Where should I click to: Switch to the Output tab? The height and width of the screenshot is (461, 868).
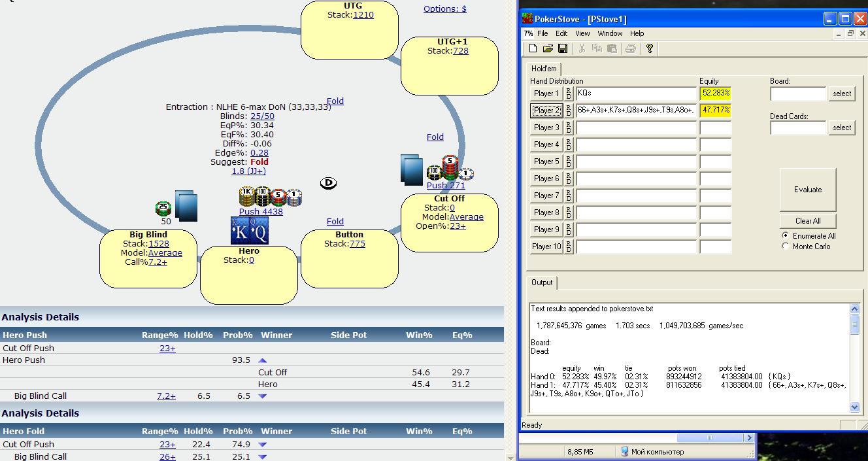(x=542, y=282)
